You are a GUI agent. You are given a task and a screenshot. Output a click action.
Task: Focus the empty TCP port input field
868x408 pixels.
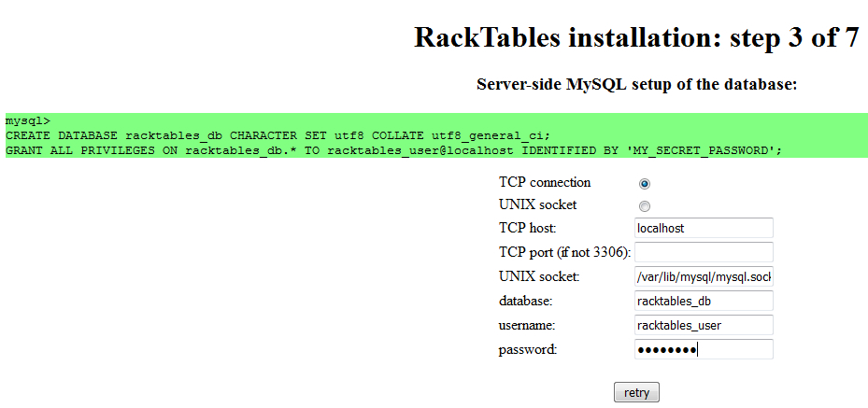(704, 252)
